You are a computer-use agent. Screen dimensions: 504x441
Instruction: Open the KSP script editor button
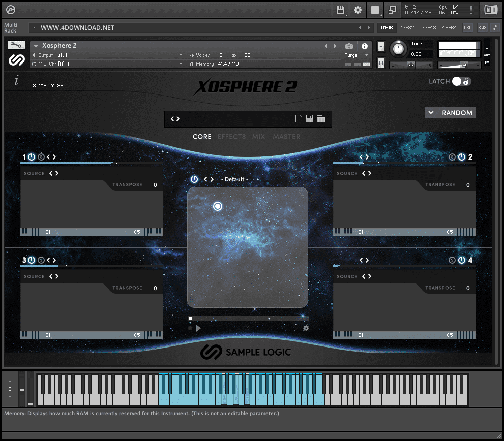[468, 28]
